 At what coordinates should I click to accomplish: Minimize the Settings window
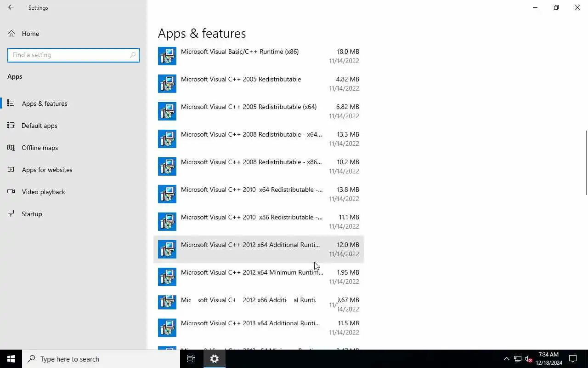[535, 7]
